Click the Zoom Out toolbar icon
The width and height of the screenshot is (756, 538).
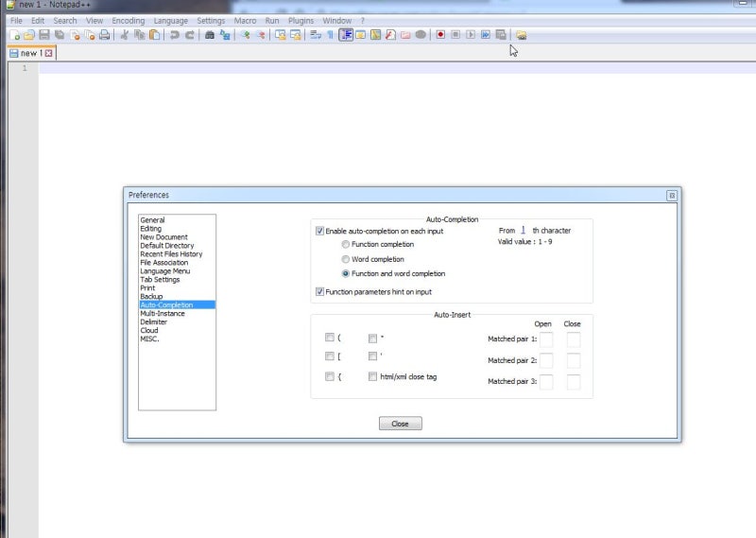pos(261,35)
